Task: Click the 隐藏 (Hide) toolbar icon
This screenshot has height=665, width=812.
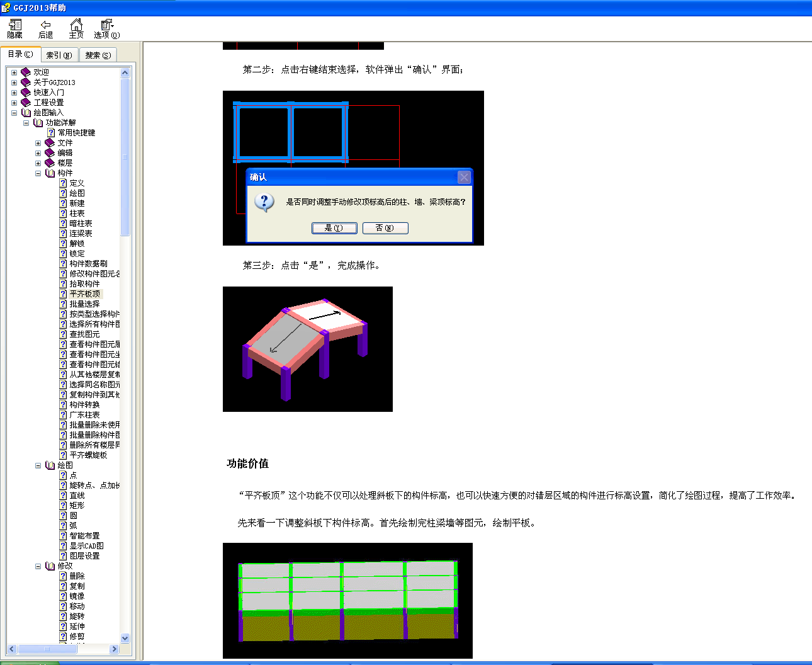Action: (x=14, y=28)
